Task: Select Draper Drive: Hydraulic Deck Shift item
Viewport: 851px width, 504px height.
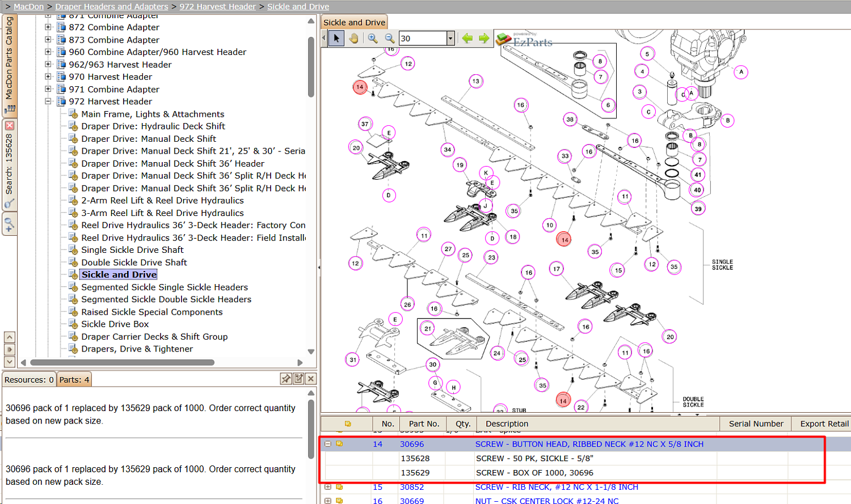Action: [x=153, y=126]
